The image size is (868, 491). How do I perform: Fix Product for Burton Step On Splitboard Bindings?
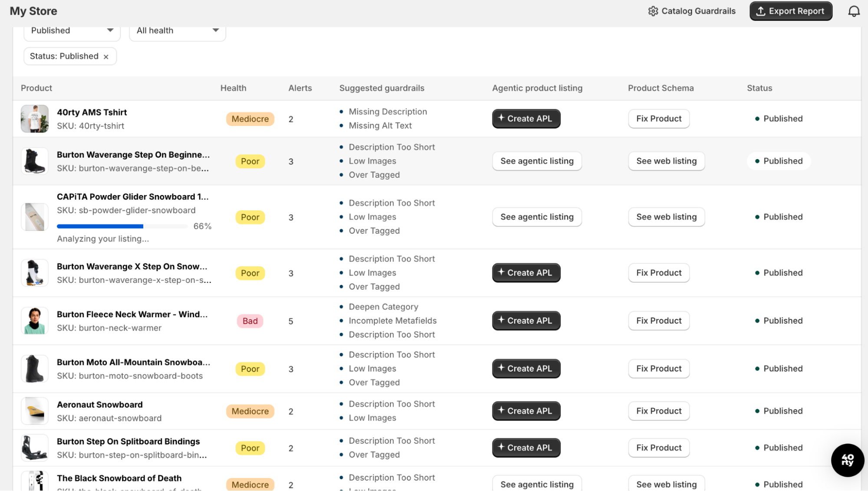[x=659, y=448]
